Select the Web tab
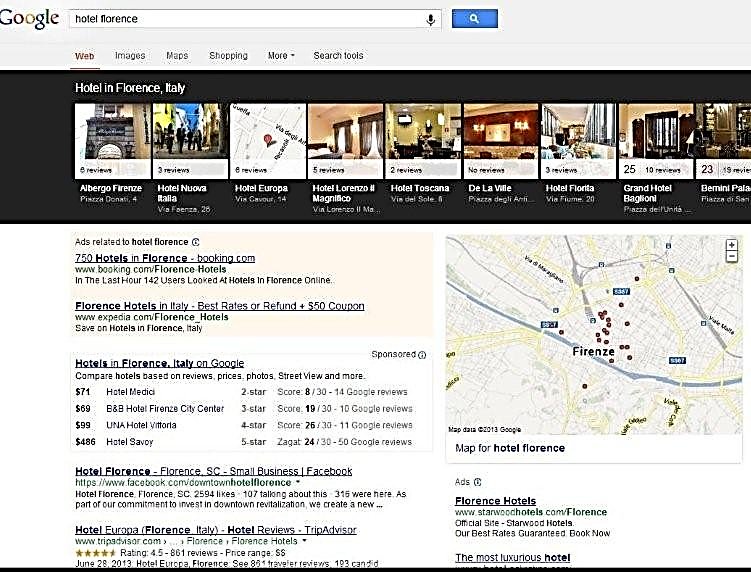This screenshot has height=572, width=751. click(84, 56)
